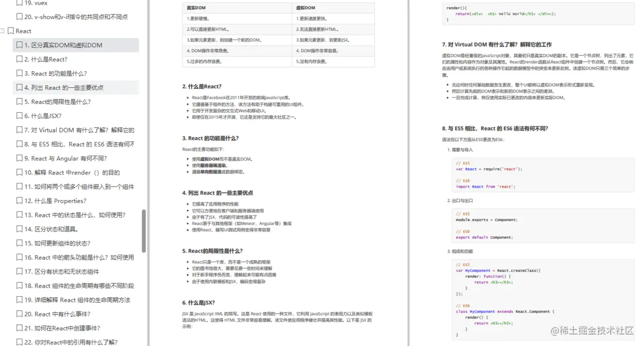Image resolution: width=644 pixels, height=346 pixels.
Task: Open sidebar bookmark '18. React 组件的生命周期有哪些不同阶段'
Action: pos(75,286)
